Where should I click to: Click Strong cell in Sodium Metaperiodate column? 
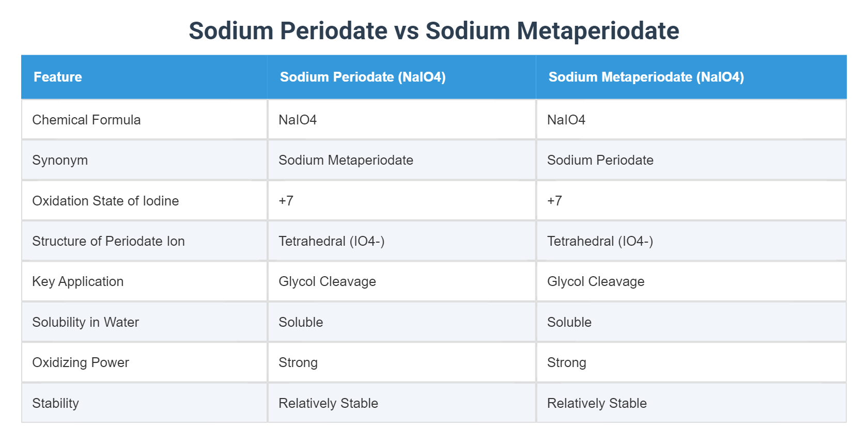coord(691,362)
